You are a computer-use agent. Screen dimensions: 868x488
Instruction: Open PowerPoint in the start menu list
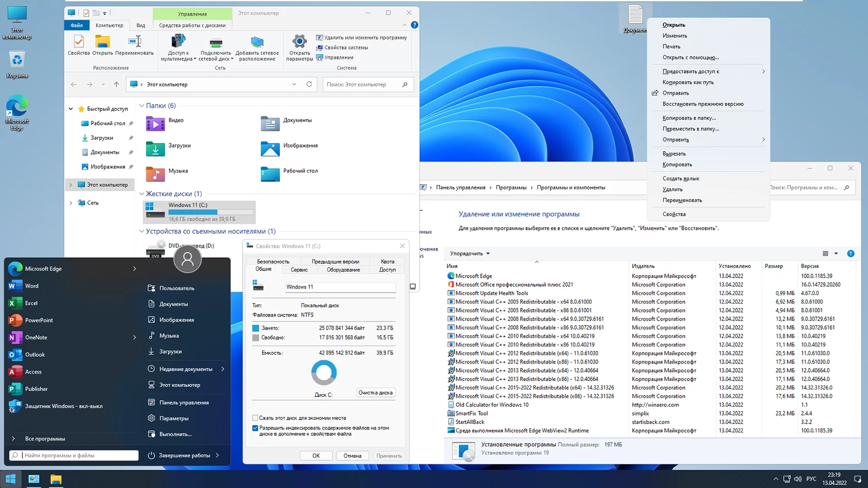(39, 320)
